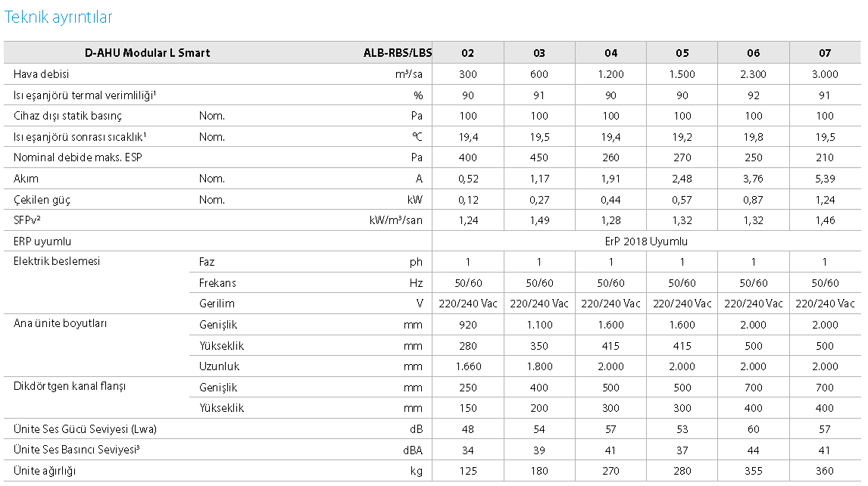Screen dimensions: 868x486
Task: Click the 'Teknik ayrıntılar' heading
Action: (58, 17)
